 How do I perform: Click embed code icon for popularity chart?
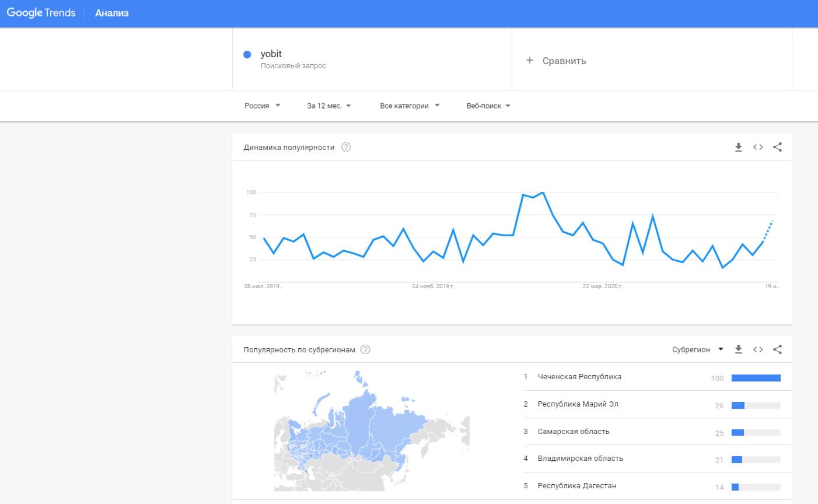(x=758, y=147)
